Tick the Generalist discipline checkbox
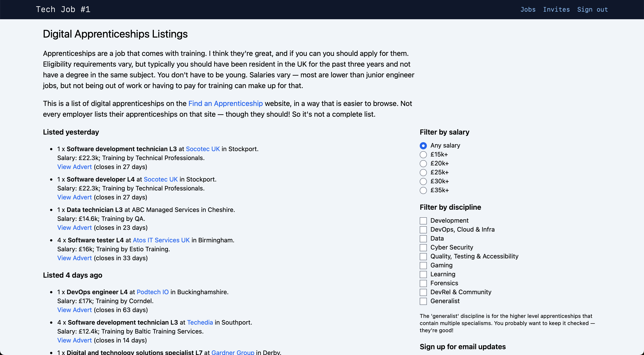This screenshot has height=355, width=644. click(423, 301)
